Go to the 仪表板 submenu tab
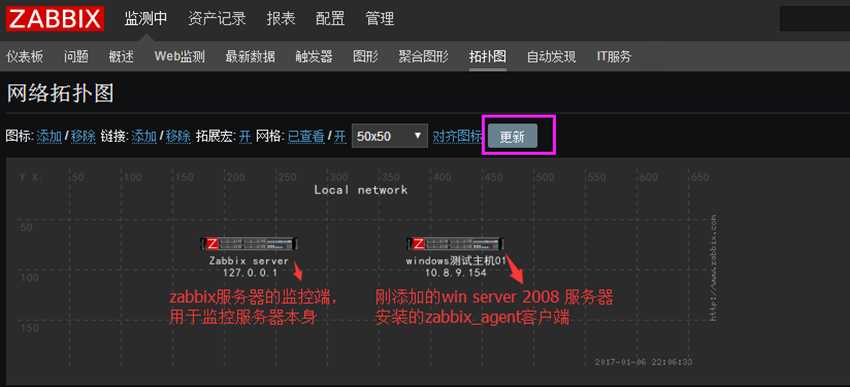This screenshot has width=850, height=387. [x=24, y=56]
